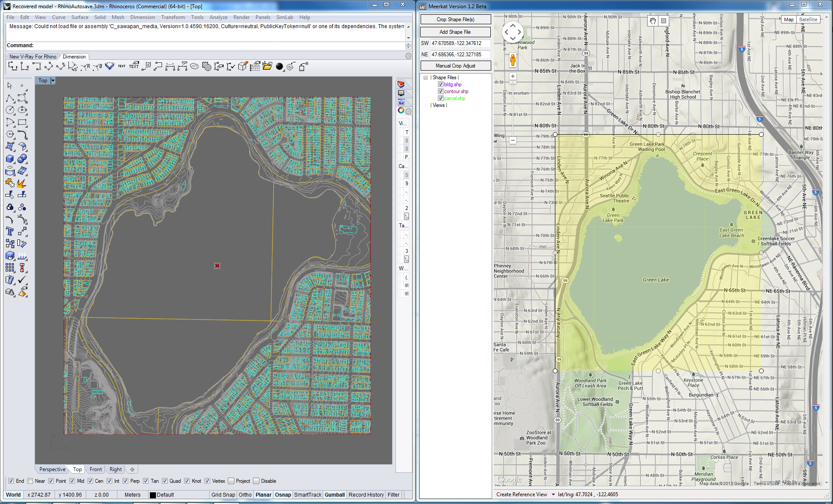This screenshot has height=504, width=833.
Task: Click the Angle Dimension 45° tool
Action: pos(73,66)
